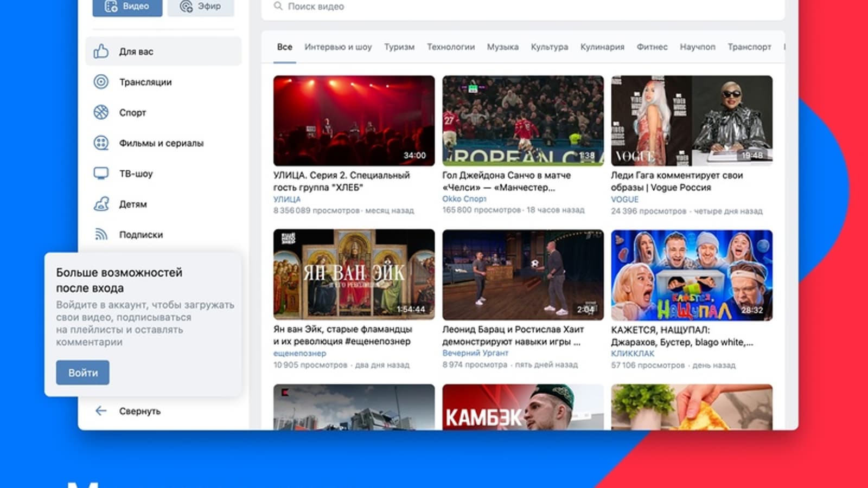The image size is (868, 488).
Task: Select the Фитнес tab
Action: pos(652,47)
